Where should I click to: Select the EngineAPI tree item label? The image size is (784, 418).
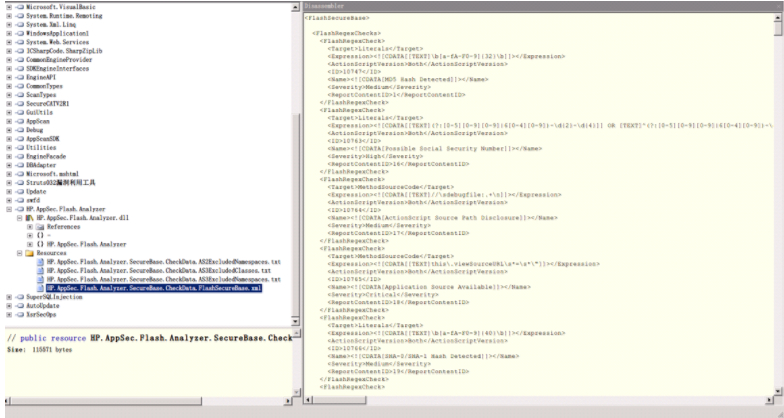click(x=41, y=78)
